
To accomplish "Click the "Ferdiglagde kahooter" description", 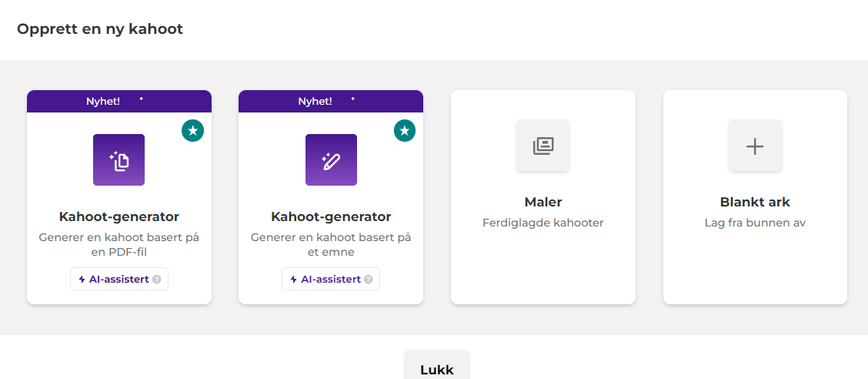I will (543, 223).
